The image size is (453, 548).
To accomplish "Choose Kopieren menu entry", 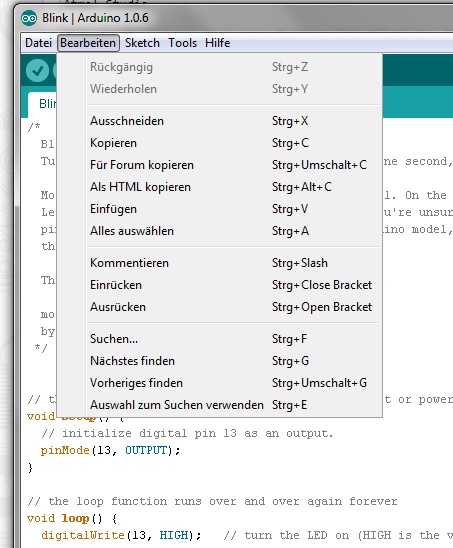I will point(233,143).
